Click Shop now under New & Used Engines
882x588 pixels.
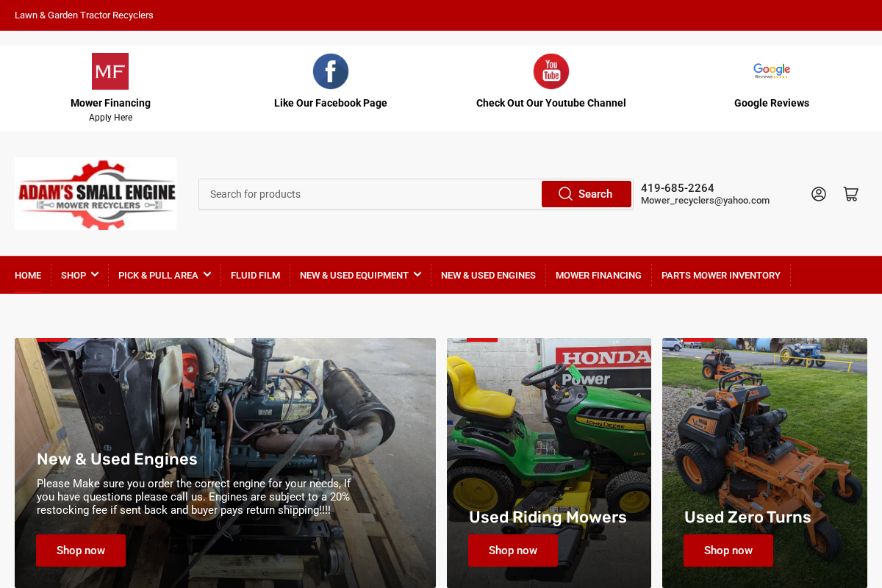[81, 550]
